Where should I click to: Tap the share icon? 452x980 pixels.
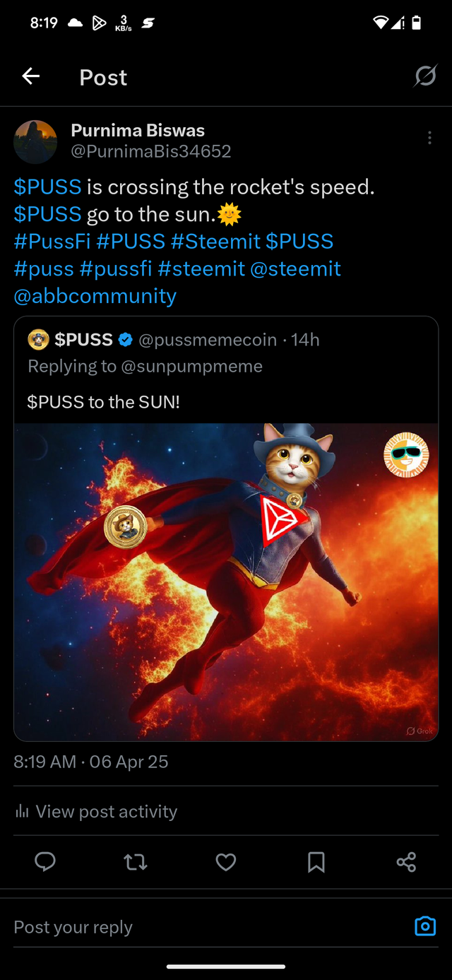(406, 861)
